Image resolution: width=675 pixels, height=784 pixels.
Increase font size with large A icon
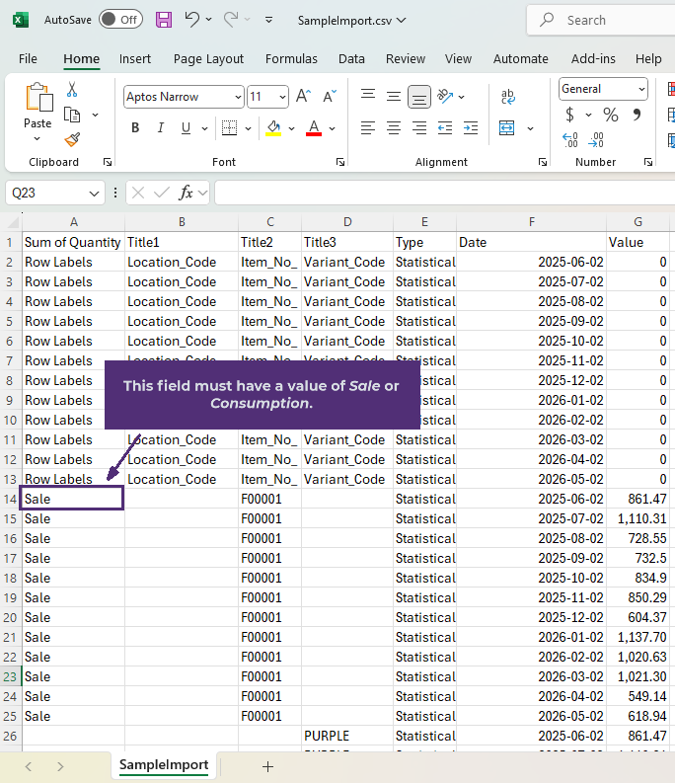304,96
